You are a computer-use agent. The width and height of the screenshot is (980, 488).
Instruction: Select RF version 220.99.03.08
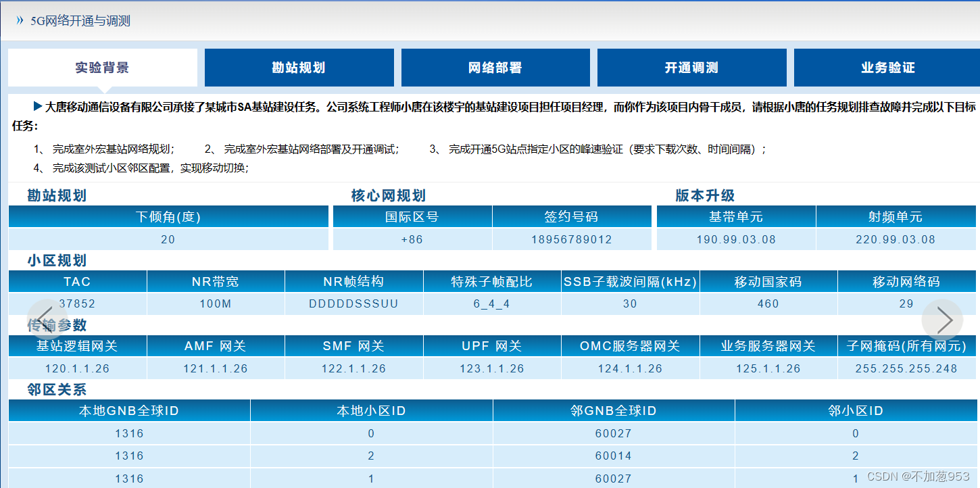click(896, 239)
